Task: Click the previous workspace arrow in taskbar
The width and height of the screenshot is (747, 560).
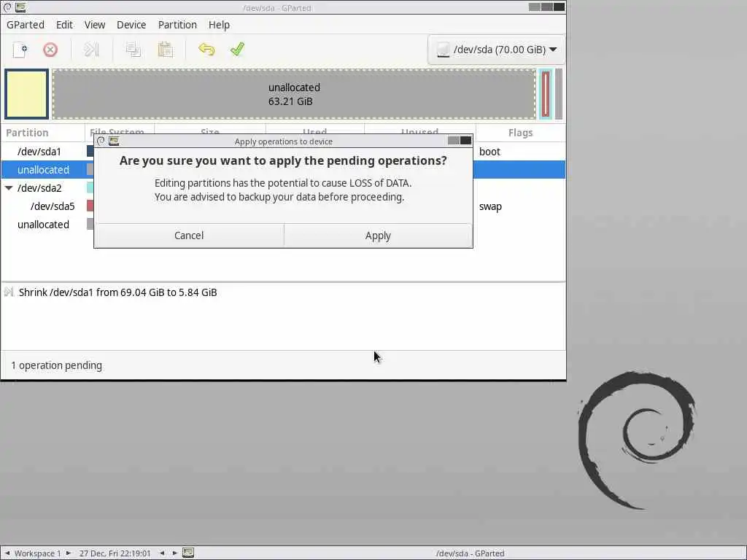Action: (x=7, y=553)
